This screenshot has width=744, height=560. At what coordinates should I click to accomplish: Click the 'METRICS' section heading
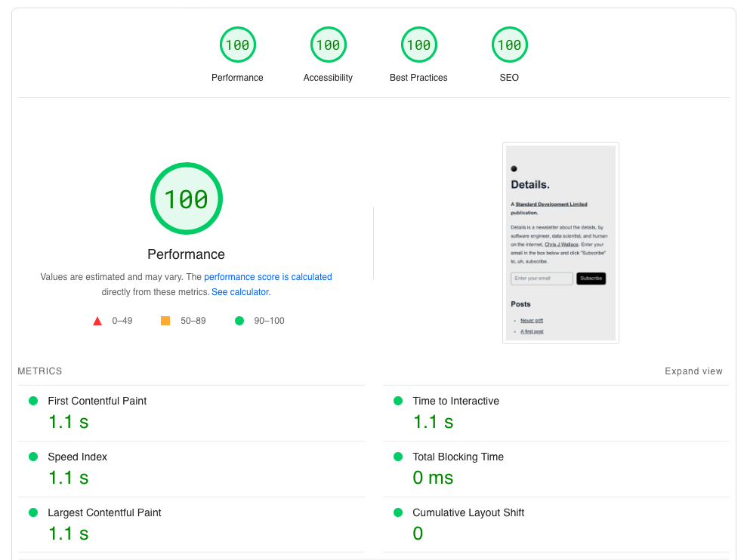40,371
